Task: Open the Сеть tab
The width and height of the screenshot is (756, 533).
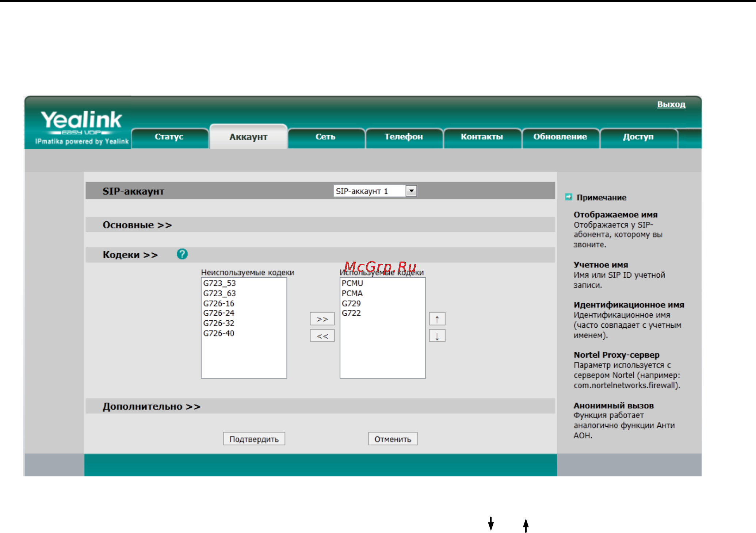Action: pyautogui.click(x=325, y=137)
